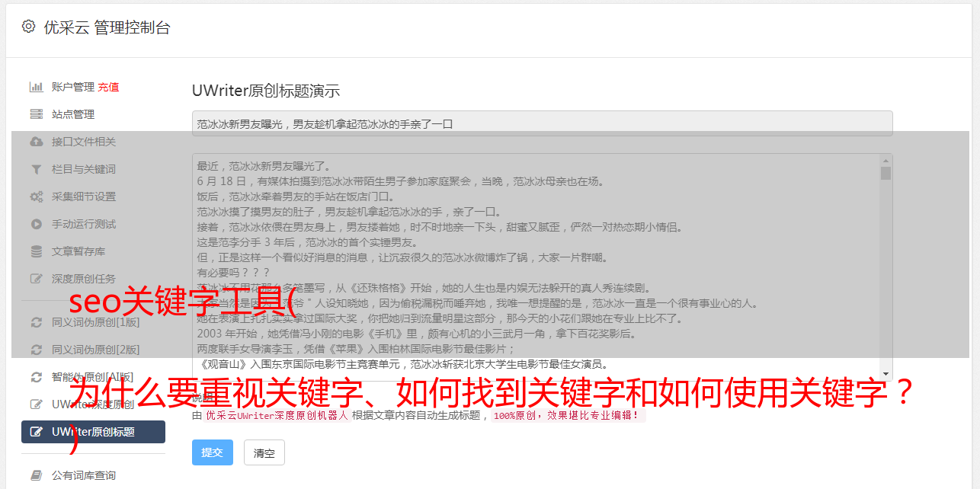Select 深度原创任务 edit icon
Image resolution: width=980 pixels, height=489 pixels.
click(x=36, y=279)
